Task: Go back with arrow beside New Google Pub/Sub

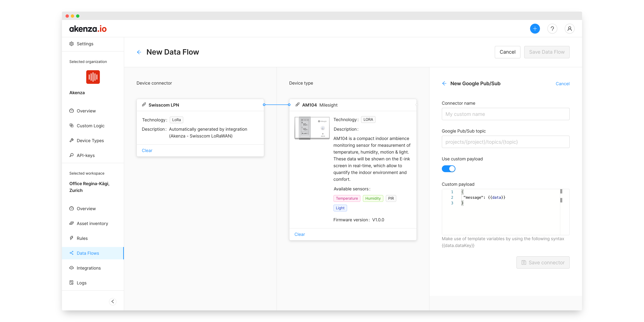Action: coord(444,83)
